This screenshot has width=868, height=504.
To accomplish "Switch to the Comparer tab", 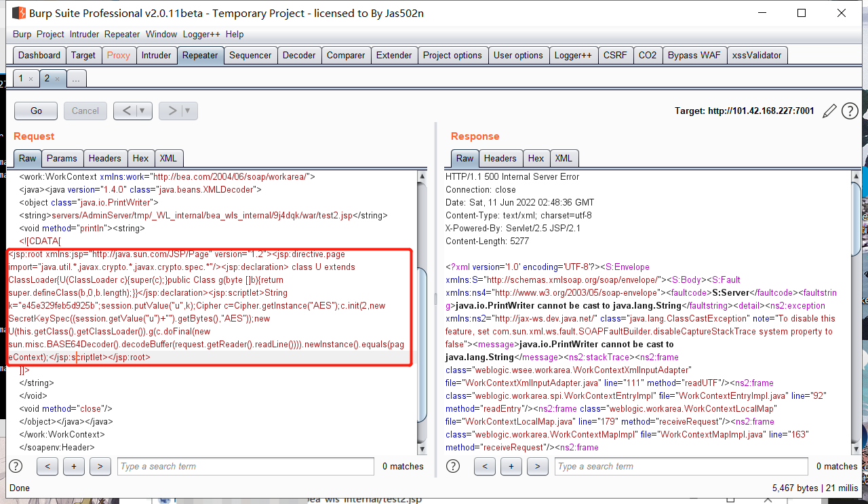I will [346, 56].
